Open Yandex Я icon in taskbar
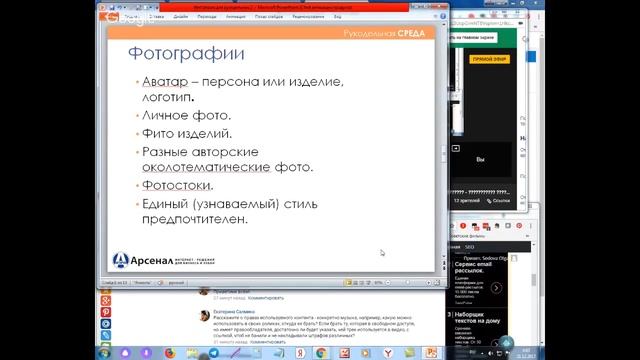This screenshot has height=360, width=640. 300,353
